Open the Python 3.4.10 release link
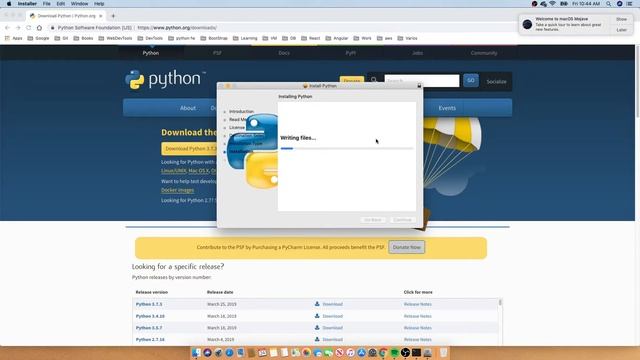The image size is (640, 360). click(150, 316)
